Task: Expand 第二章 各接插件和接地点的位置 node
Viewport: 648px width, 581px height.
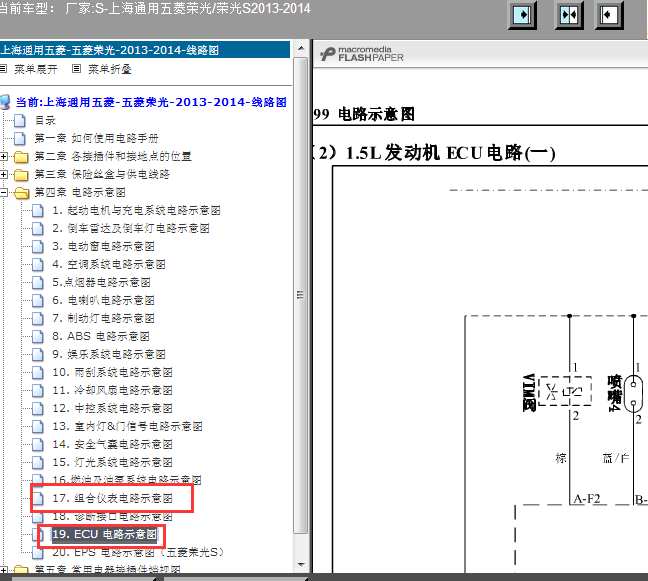Action: [3, 156]
